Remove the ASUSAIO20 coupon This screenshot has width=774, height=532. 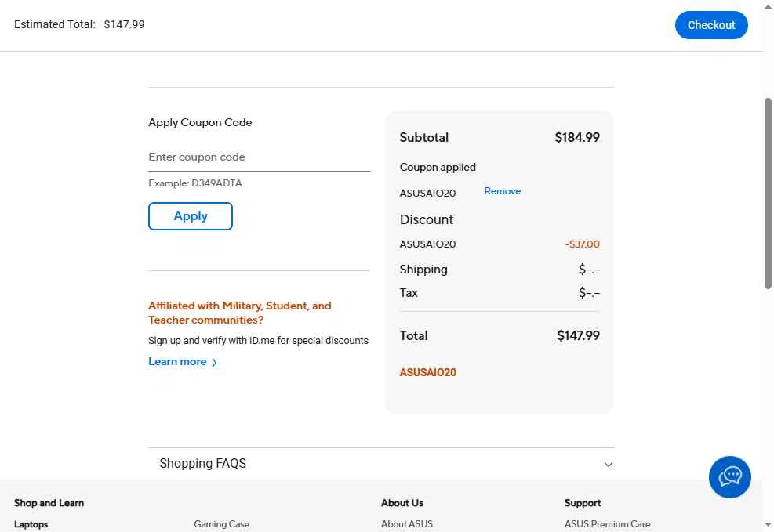[502, 191]
